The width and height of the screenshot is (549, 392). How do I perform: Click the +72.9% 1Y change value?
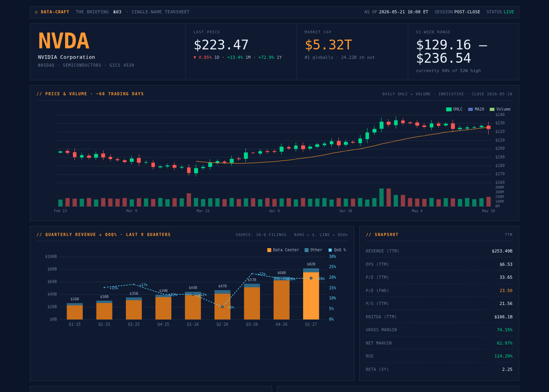pos(266,58)
